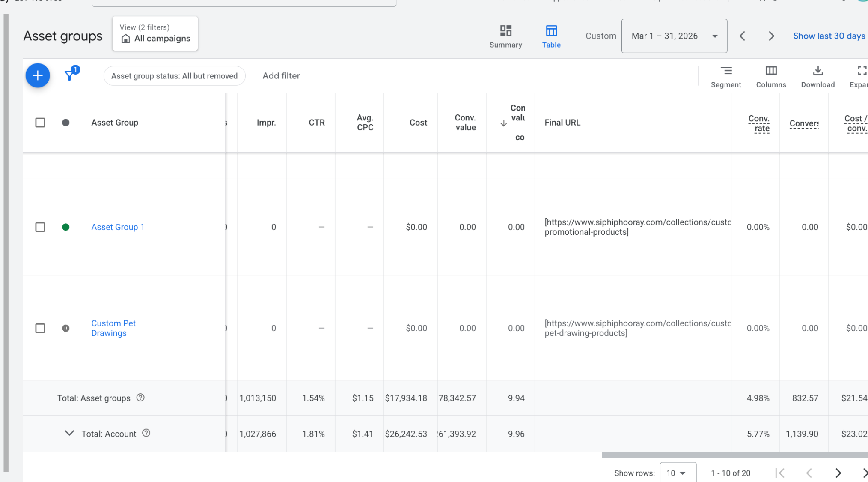The image size is (868, 482).
Task: Open the Mar 1 – 31, 2026 date picker
Action: click(x=674, y=36)
